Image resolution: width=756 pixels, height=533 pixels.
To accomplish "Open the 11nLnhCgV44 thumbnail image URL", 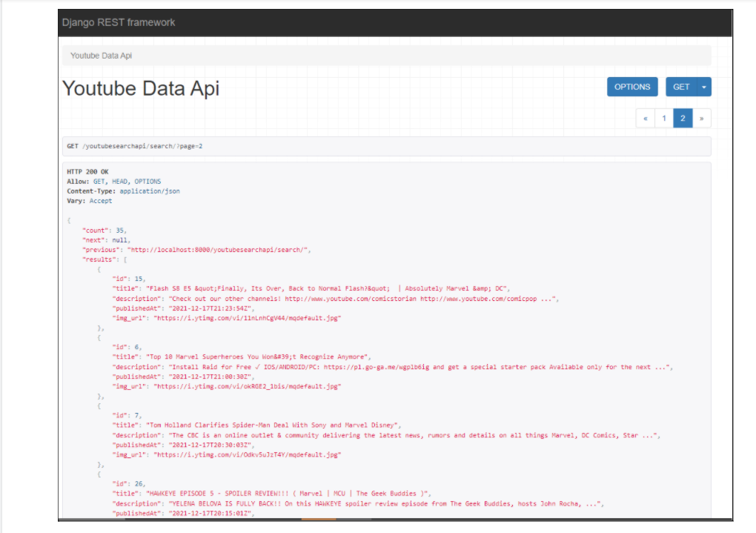I will tap(248, 318).
